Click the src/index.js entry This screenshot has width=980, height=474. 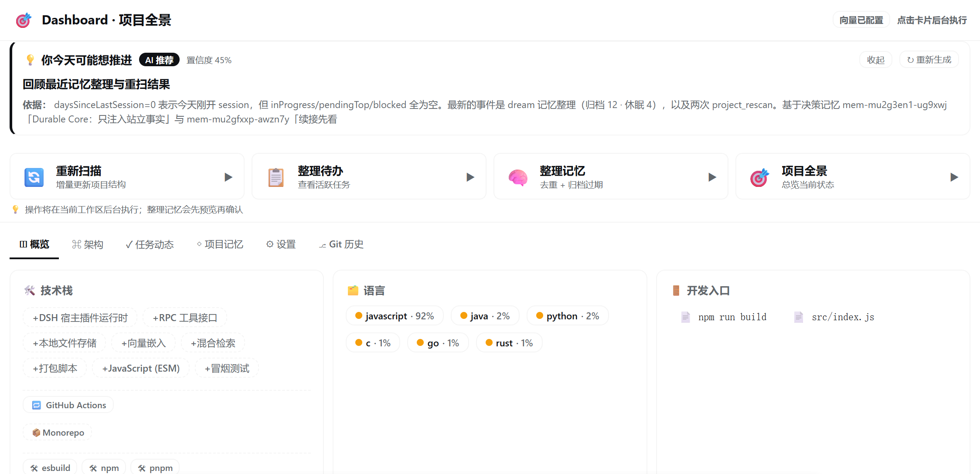pos(834,317)
